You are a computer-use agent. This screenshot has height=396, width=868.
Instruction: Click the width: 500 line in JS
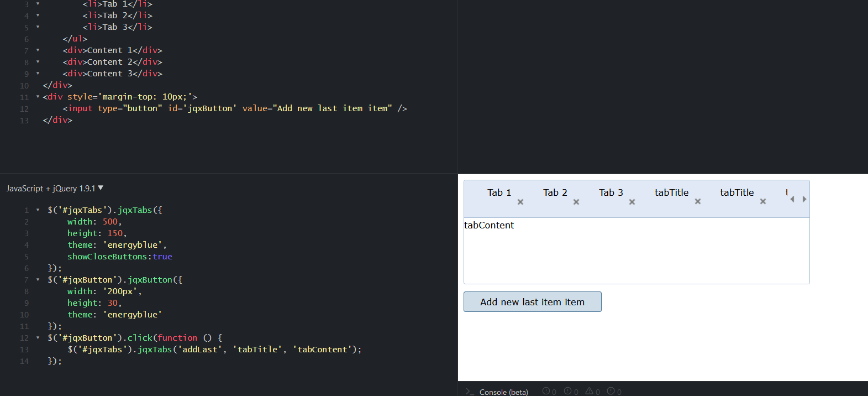[94, 222]
